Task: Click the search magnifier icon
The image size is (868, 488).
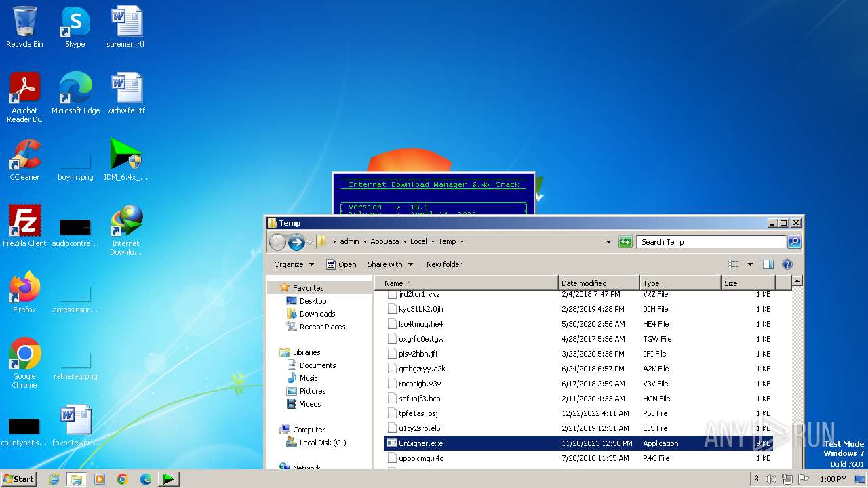Action: coord(793,242)
